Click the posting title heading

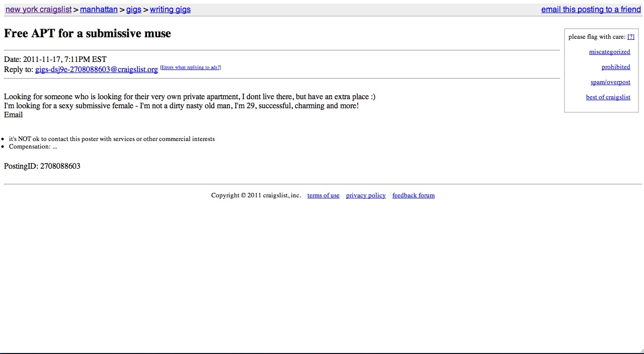click(88, 34)
